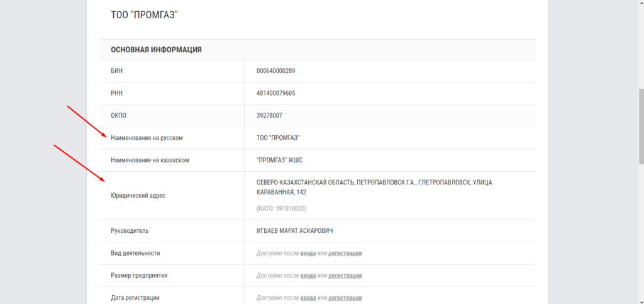This screenshot has width=644, height=304.
Task: Open 'входа' link in Размер предприятия row
Action: coord(308,276)
